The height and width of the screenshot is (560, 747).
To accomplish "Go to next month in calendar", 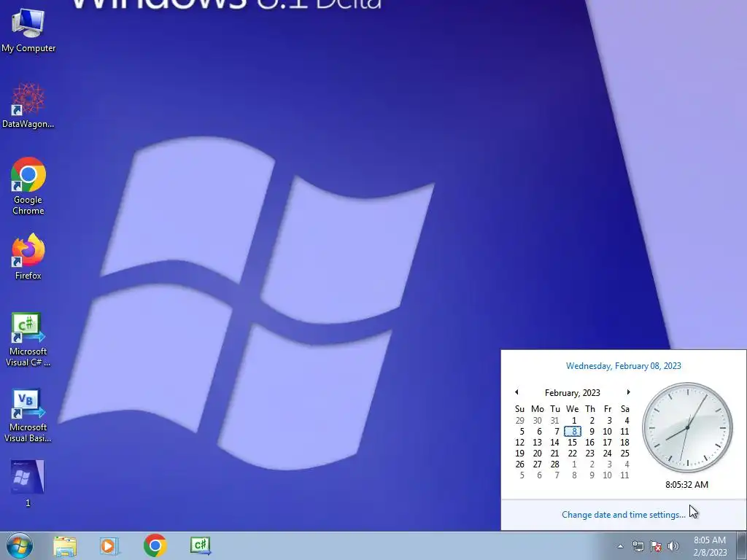I will tap(628, 392).
